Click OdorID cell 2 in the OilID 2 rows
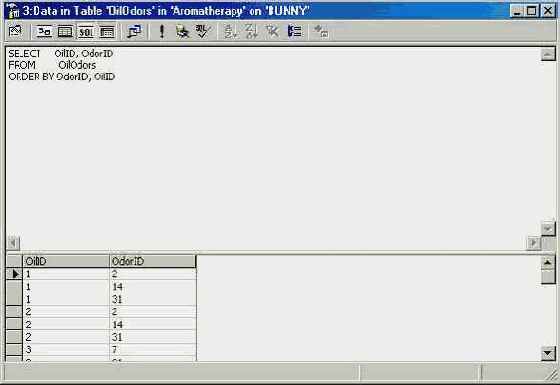 tap(152, 311)
